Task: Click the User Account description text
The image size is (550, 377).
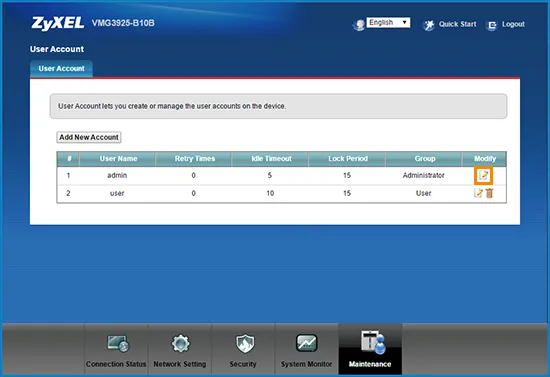Action: point(172,106)
